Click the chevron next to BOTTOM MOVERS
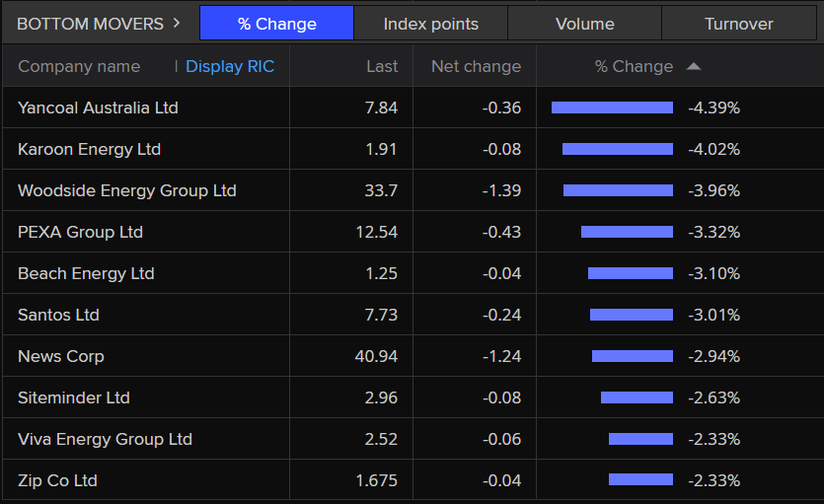Image resolution: width=824 pixels, height=504 pixels. (177, 23)
